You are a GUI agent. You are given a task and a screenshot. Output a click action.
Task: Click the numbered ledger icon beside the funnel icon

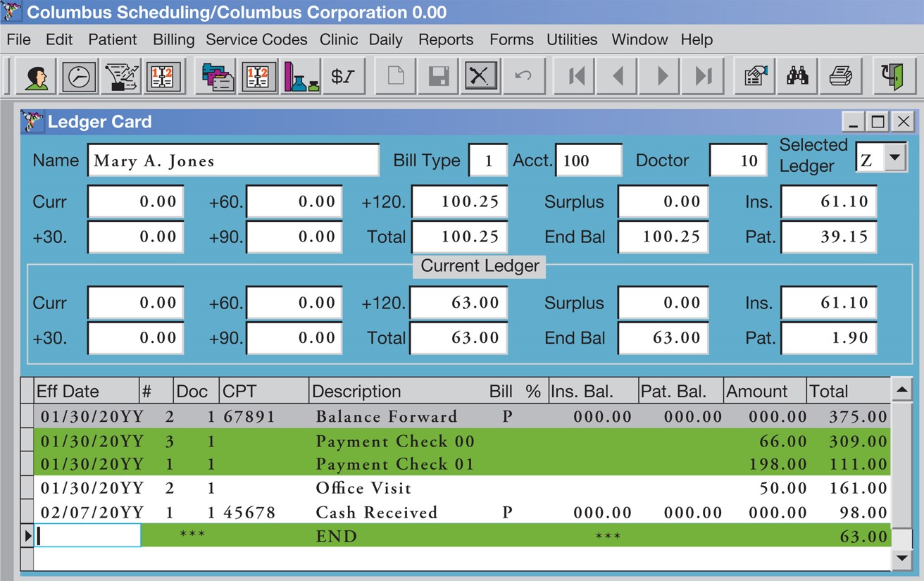click(163, 76)
